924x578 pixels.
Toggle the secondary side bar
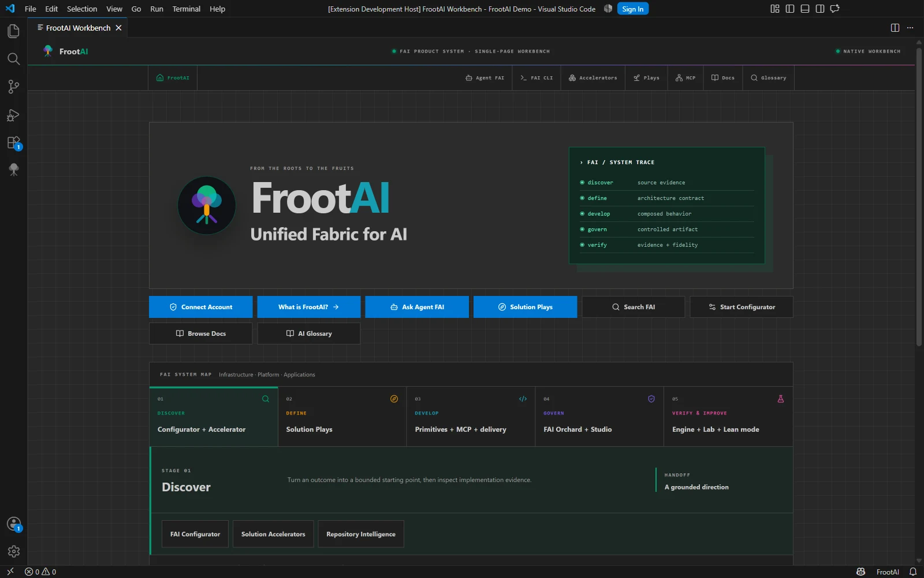[820, 9]
